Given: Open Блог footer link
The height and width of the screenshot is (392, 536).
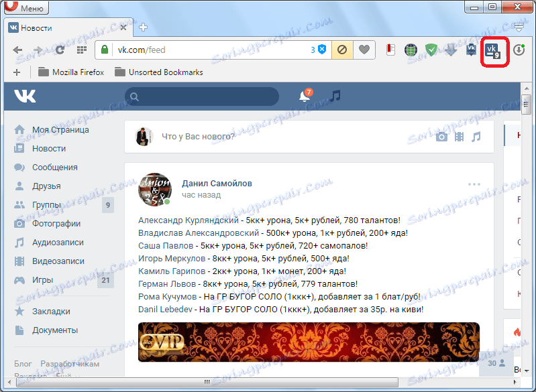Looking at the screenshot, I should (x=23, y=364).
